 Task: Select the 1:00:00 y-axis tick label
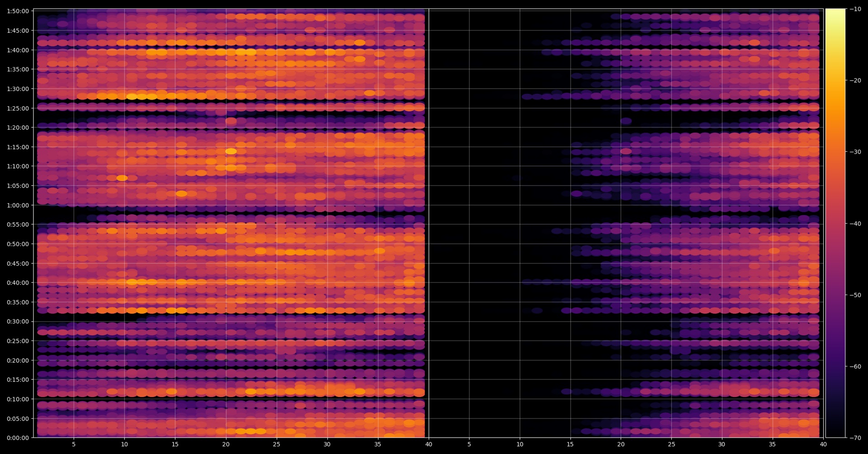pos(18,205)
